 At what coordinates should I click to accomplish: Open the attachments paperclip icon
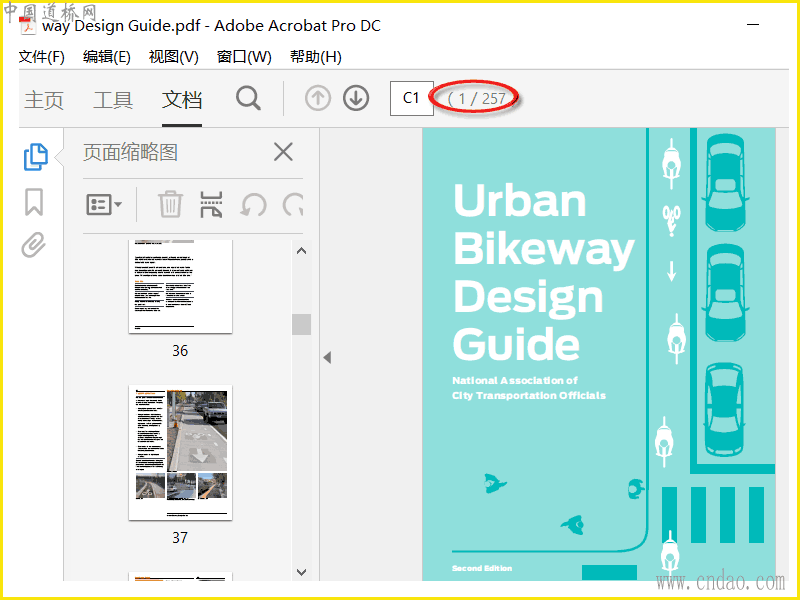(34, 245)
